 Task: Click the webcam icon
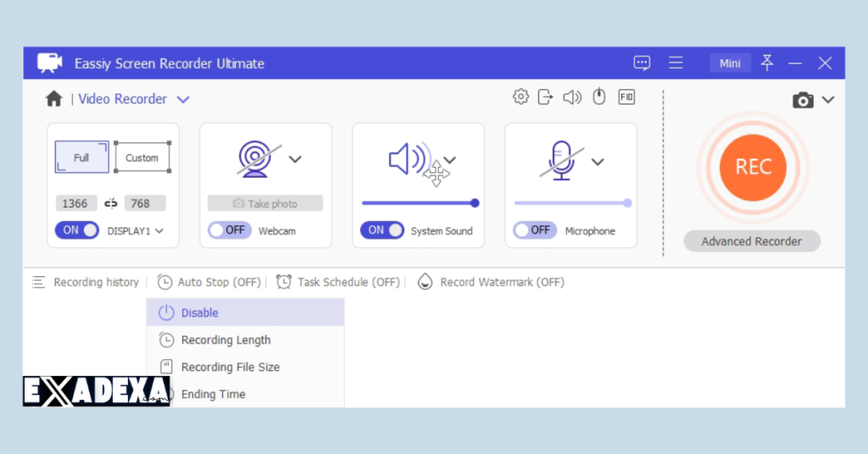[255, 159]
